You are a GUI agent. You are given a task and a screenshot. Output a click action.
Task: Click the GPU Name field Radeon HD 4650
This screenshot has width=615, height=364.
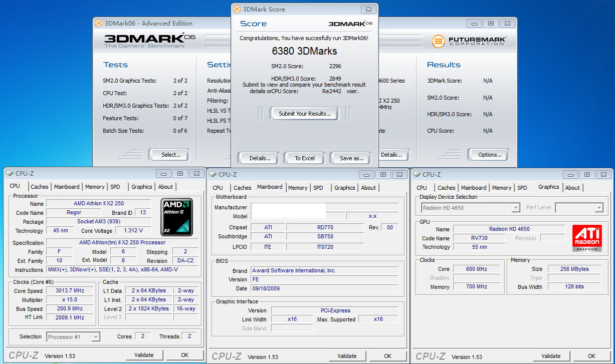(509, 229)
